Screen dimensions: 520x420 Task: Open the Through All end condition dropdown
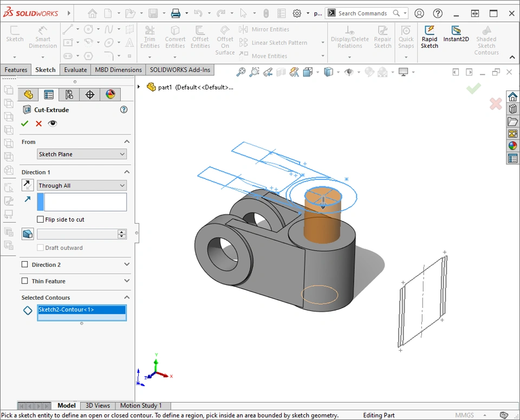pyautogui.click(x=82, y=185)
